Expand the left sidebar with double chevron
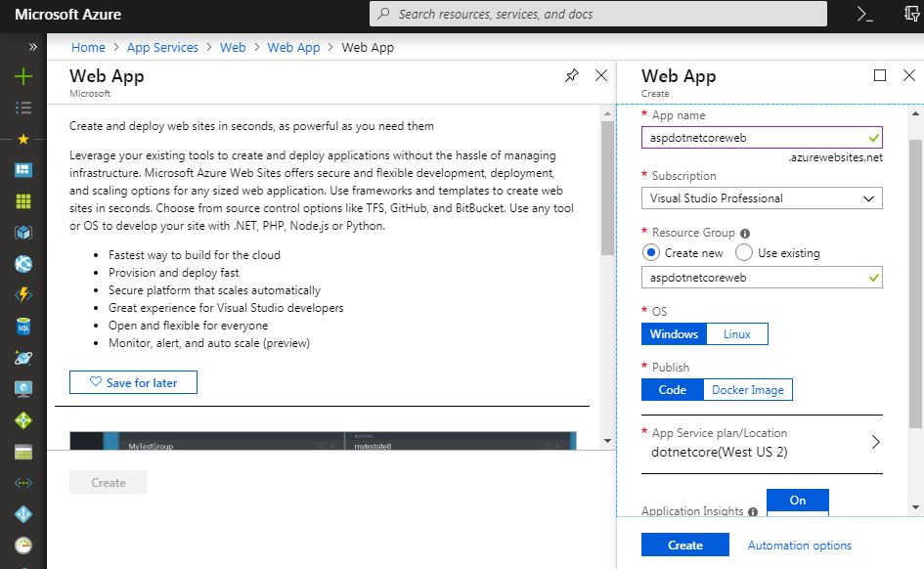This screenshot has width=924, height=569. pos(33,47)
